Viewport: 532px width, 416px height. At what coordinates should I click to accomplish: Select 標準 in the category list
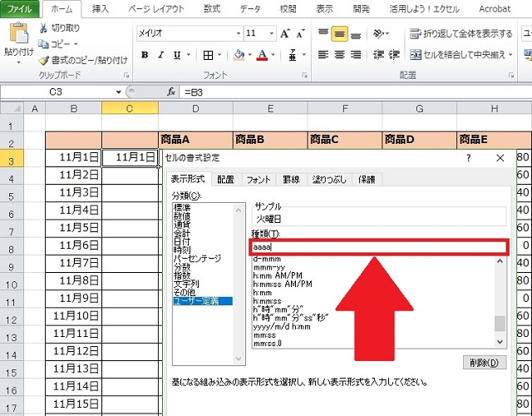(182, 207)
